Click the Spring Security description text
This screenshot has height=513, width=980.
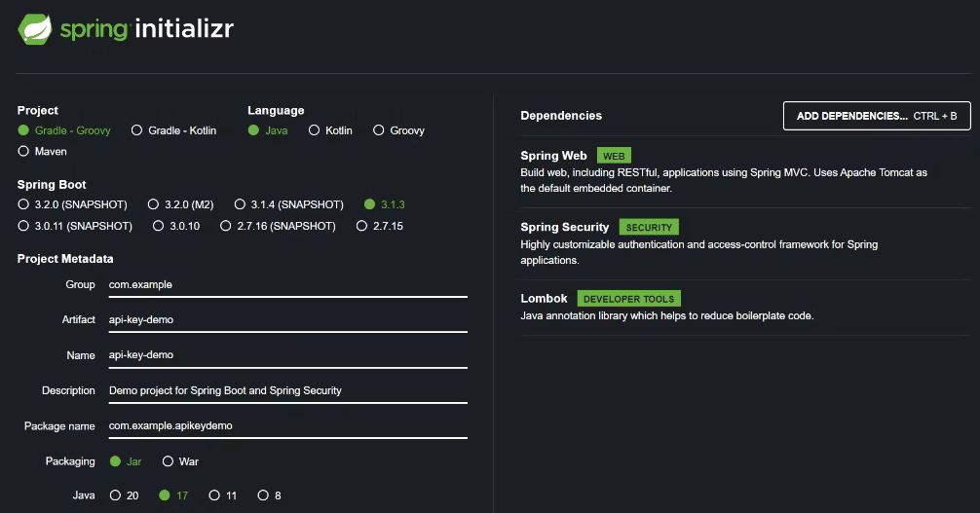(699, 252)
